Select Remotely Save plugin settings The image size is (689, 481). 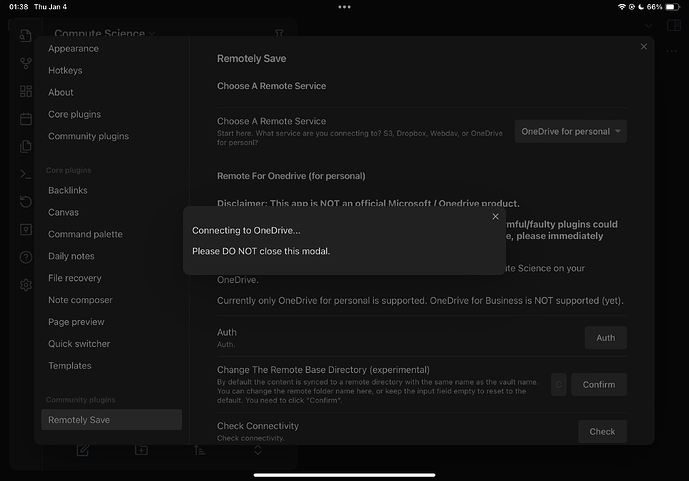click(112, 420)
